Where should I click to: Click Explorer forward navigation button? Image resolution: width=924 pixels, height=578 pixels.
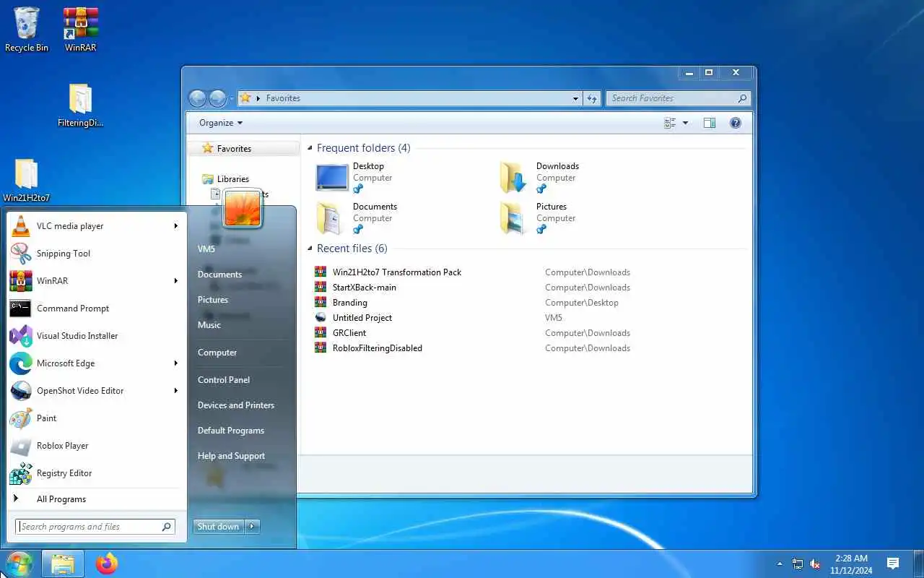coord(217,98)
